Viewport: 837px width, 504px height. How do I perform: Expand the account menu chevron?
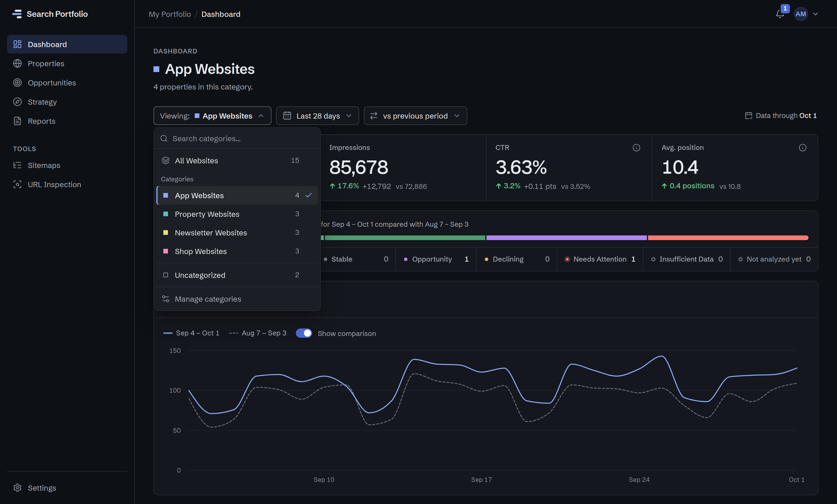[x=815, y=14]
